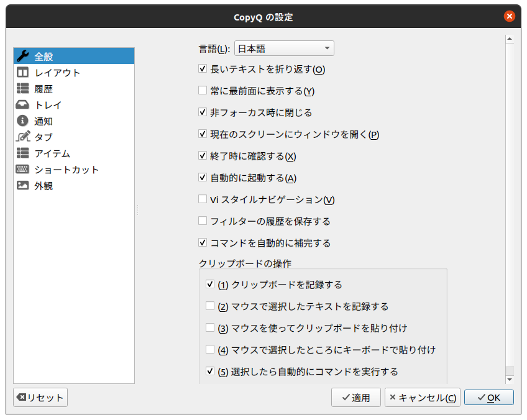Check (4) マウスで選択したところにキーボードで貼り付け

click(x=210, y=349)
